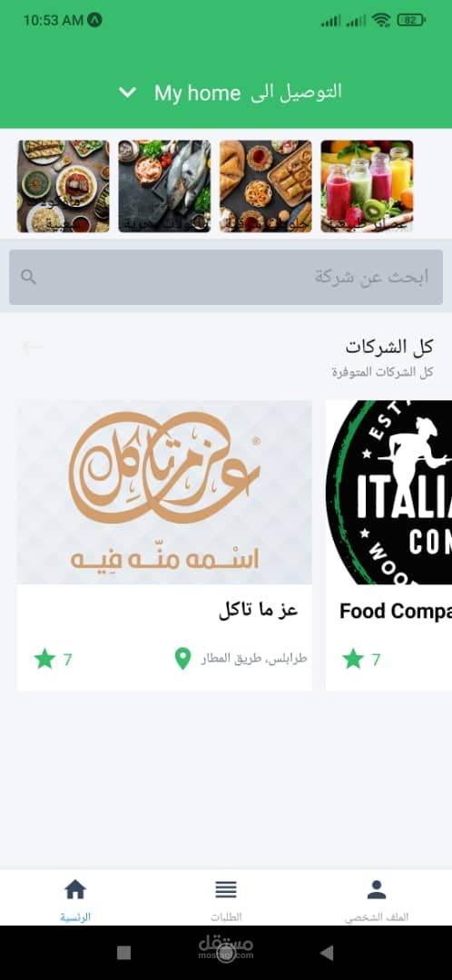Open the sweets and pastries category thumbnail
Image resolution: width=452 pixels, height=980 pixels.
pyautogui.click(x=266, y=186)
